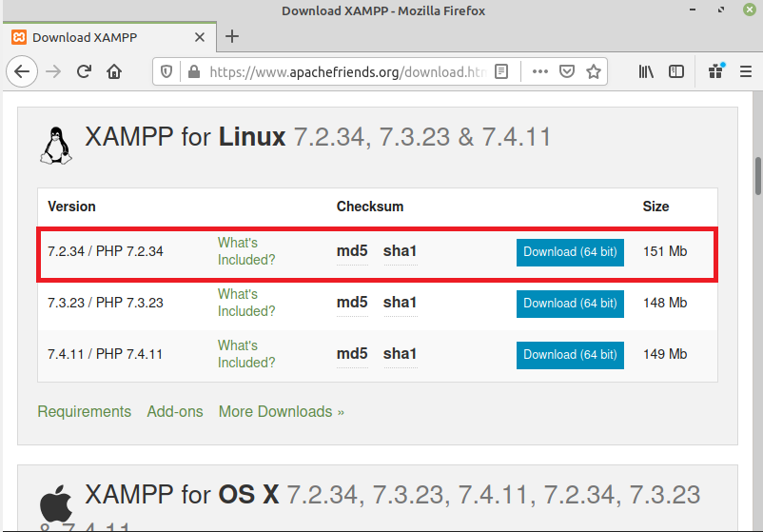Download XAMPP 7.2.34 64 bit
The height and width of the screenshot is (532, 763).
pos(570,252)
